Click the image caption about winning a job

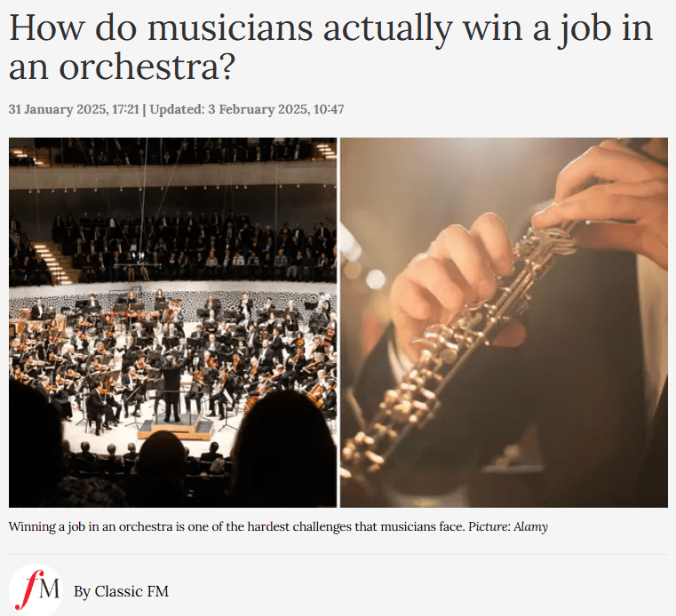click(236, 527)
